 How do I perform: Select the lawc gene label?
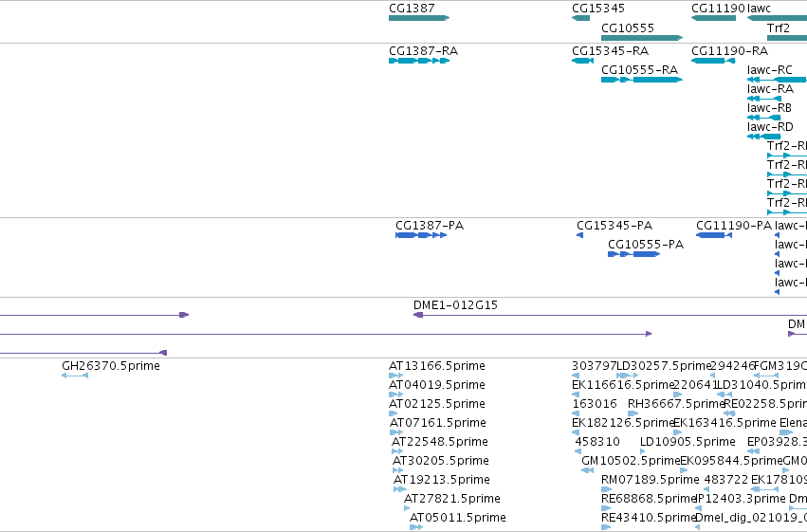(x=759, y=9)
